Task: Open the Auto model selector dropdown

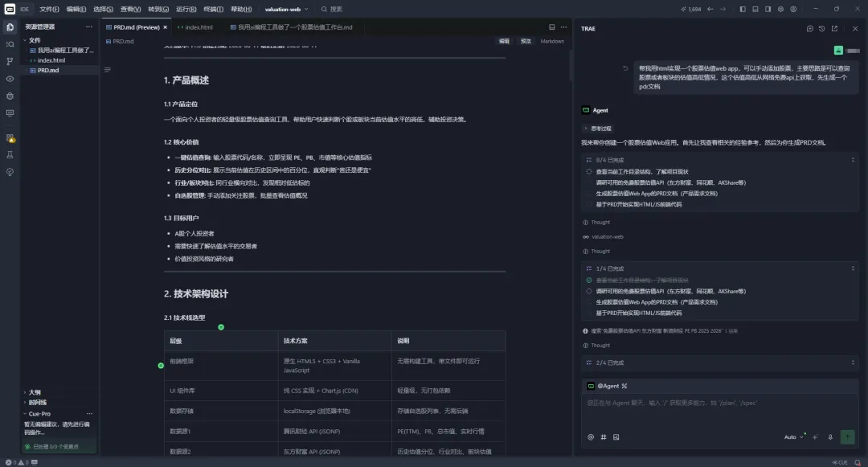Action: click(x=794, y=437)
